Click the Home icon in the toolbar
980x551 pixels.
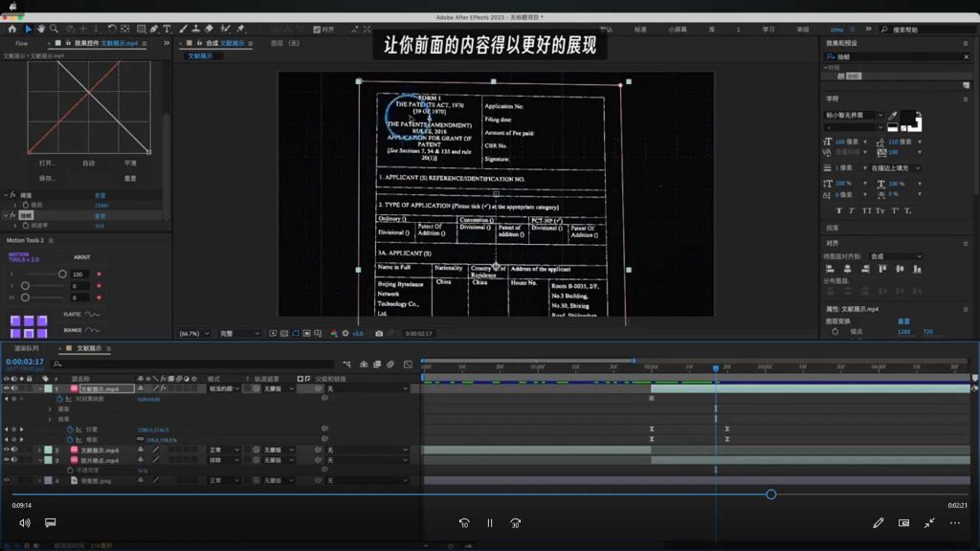12,29
